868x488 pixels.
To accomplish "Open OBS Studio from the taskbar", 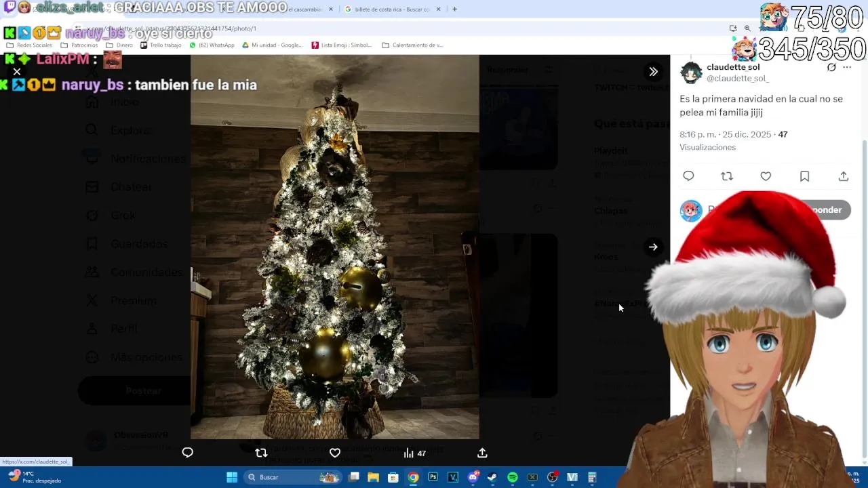I will (x=552, y=477).
